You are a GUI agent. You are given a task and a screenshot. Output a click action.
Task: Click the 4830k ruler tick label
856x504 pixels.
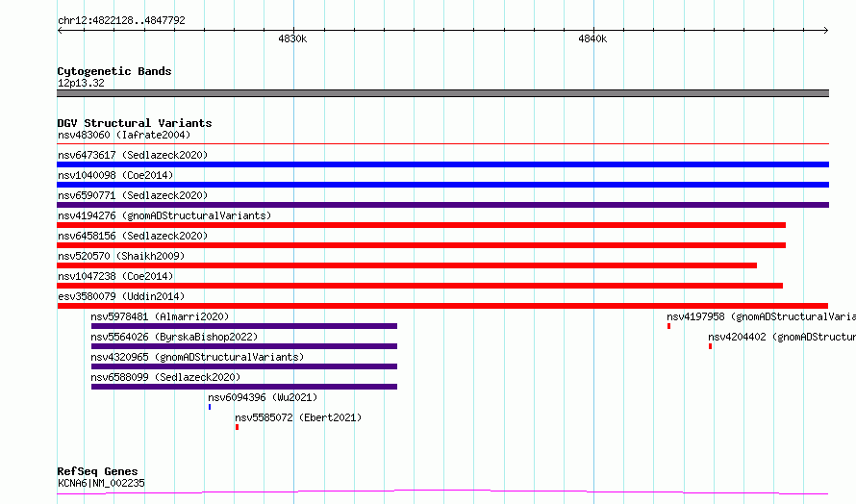point(292,38)
